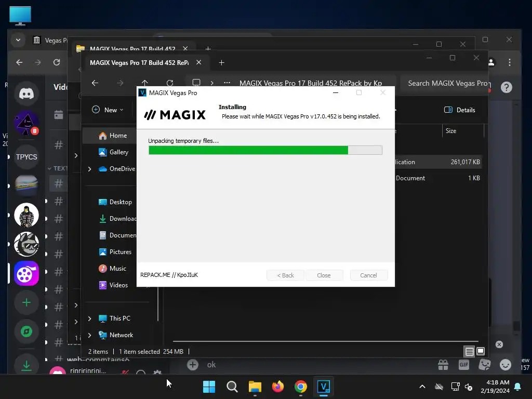This screenshot has height=399, width=532.
Task: Open the film reel Discord server icon
Action: point(26,273)
